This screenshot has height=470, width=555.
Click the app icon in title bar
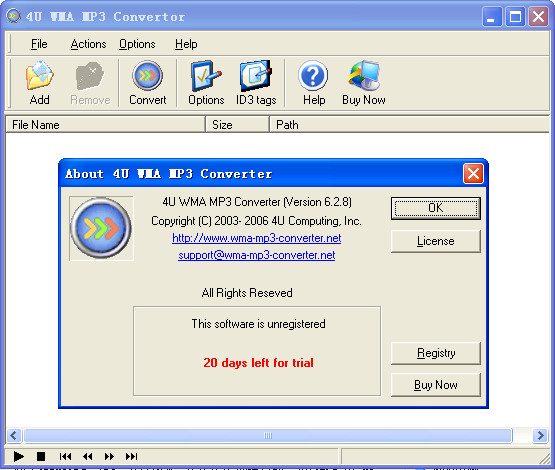coord(13,16)
